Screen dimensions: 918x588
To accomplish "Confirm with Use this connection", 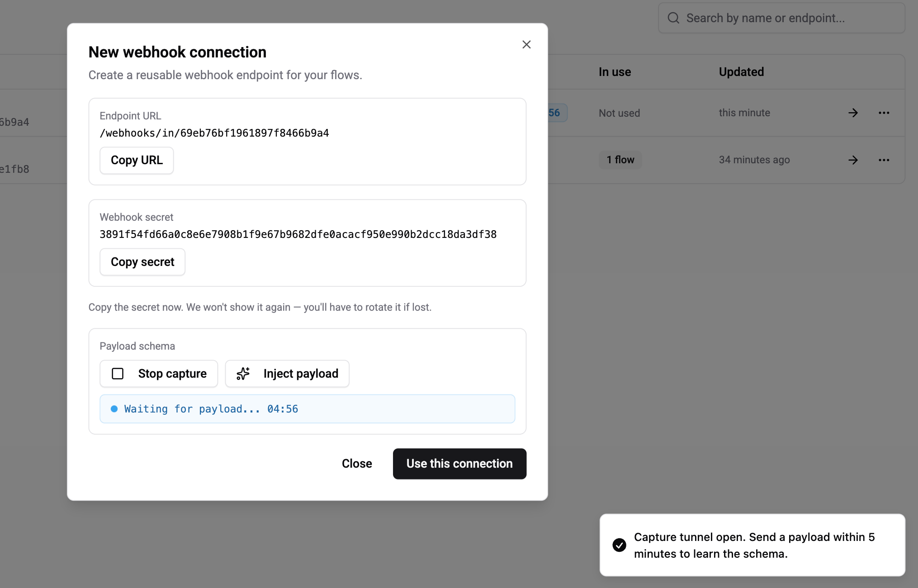I will (459, 464).
